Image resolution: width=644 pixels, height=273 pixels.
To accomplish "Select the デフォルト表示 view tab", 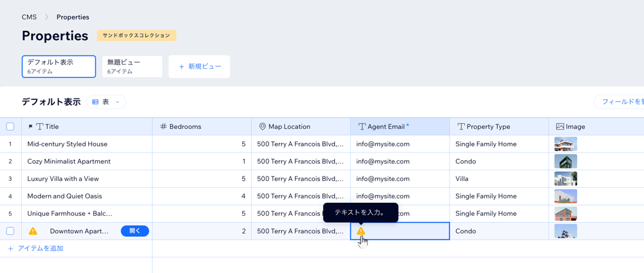I will pos(59,66).
